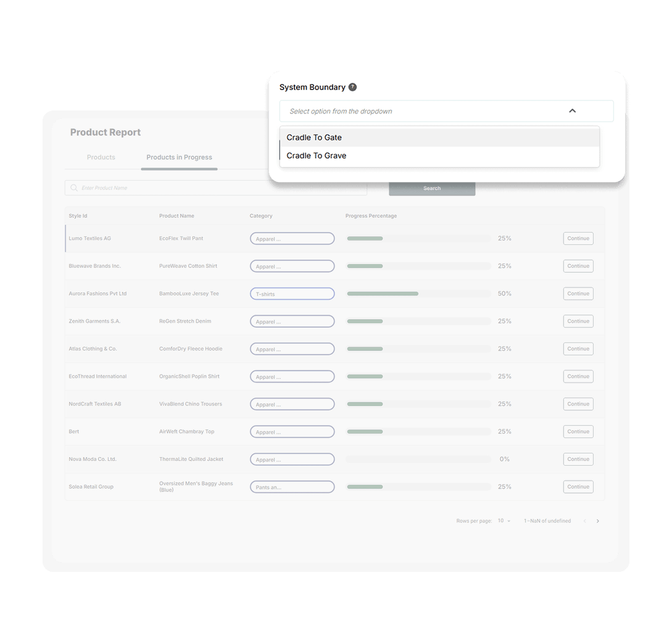
Task: Switch to the Products in Progress tab
Action: [x=179, y=157]
